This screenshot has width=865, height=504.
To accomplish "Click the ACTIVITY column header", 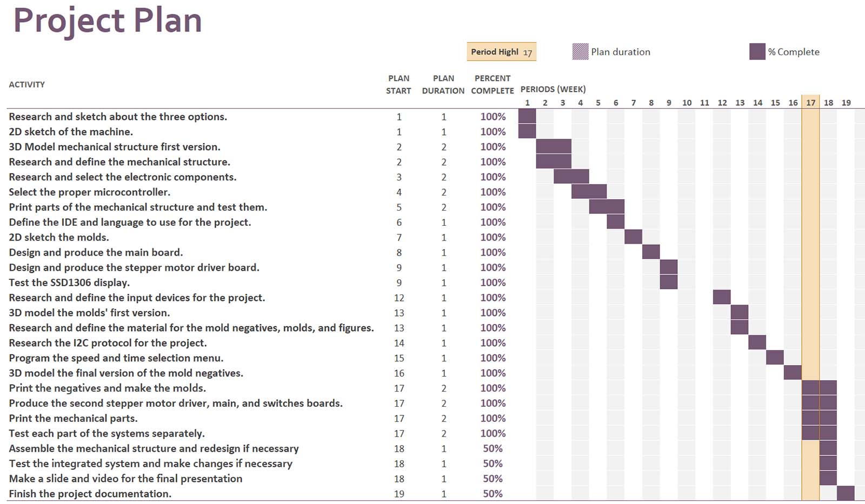I will click(27, 84).
